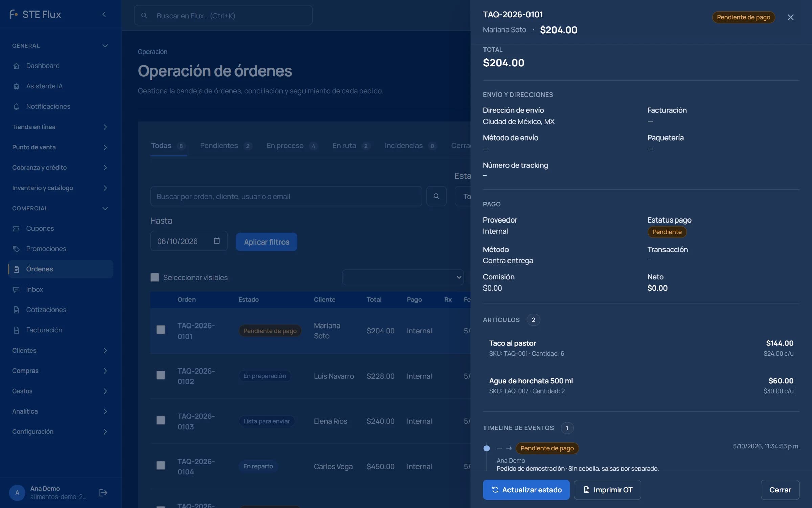This screenshot has width=812, height=508.
Task: Collapse the GENERAL section
Action: [61, 46]
